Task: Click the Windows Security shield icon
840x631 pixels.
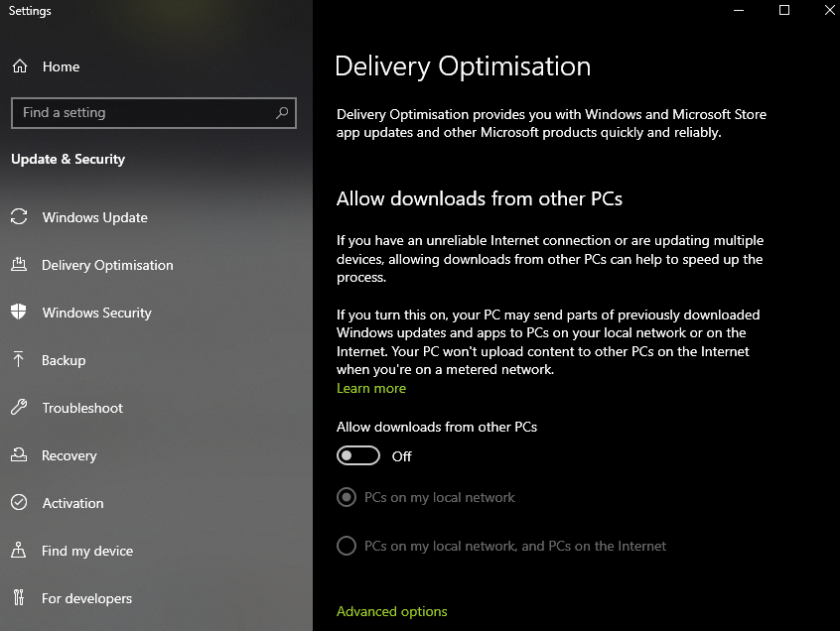Action: (x=19, y=312)
